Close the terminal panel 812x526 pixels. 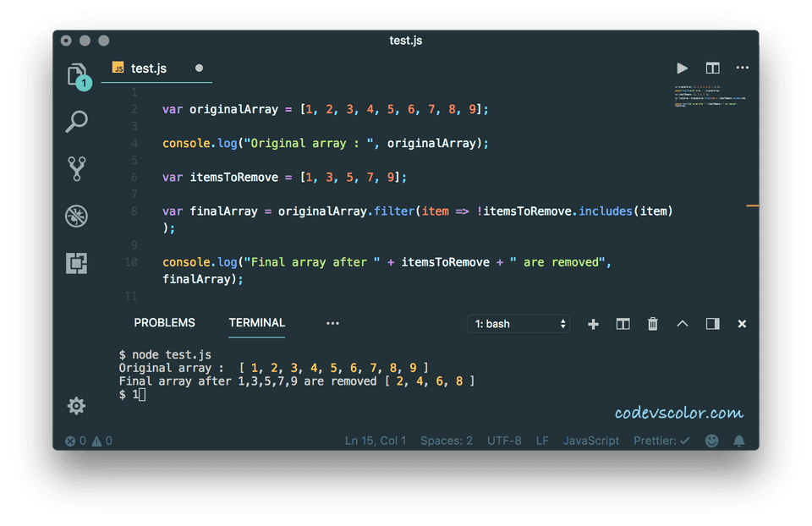click(742, 324)
